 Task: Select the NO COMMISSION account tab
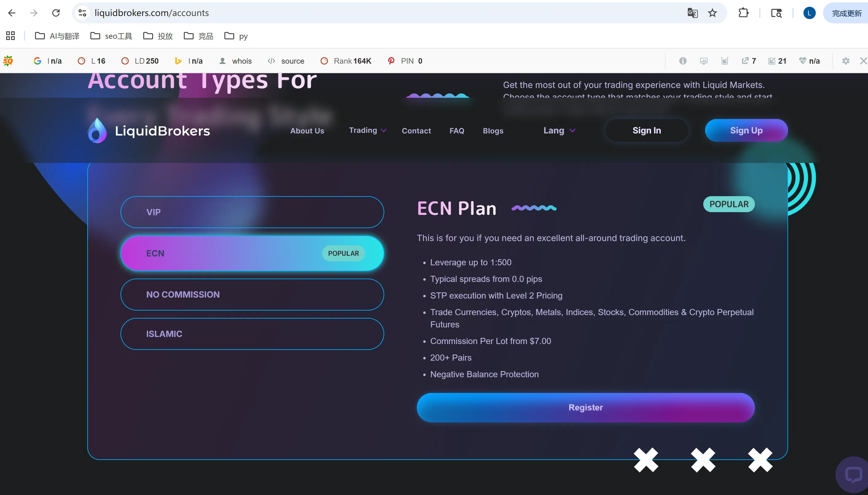click(x=252, y=295)
